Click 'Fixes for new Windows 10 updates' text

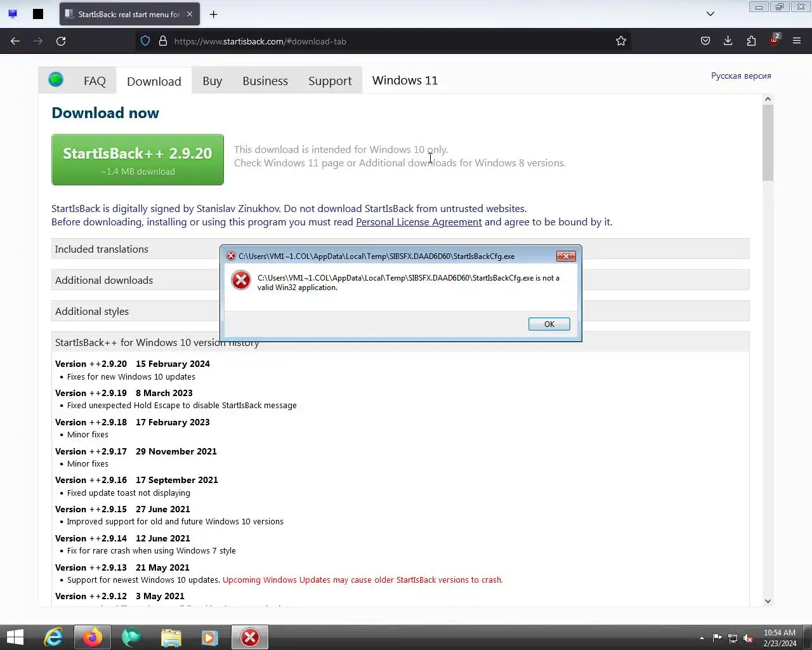(131, 376)
